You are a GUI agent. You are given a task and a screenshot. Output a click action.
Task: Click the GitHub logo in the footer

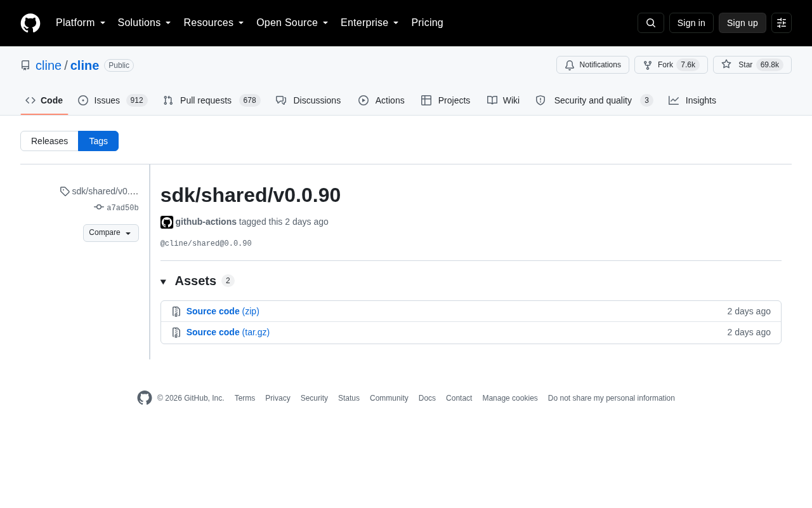click(145, 398)
